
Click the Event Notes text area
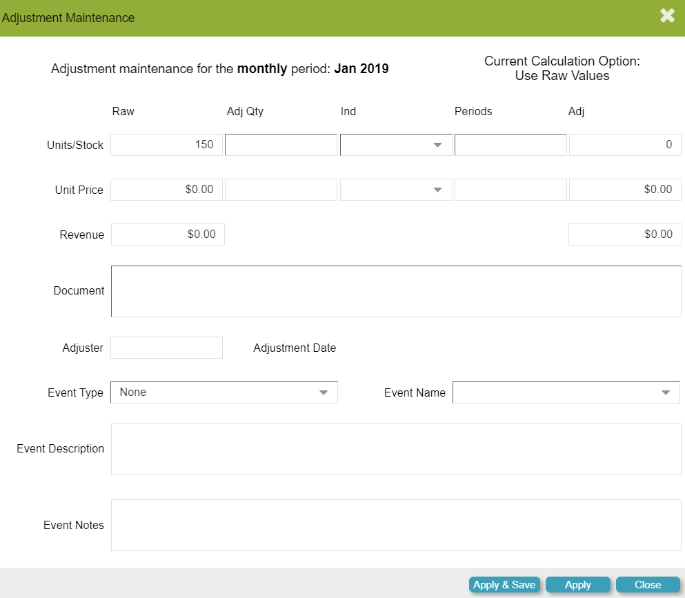(396, 525)
